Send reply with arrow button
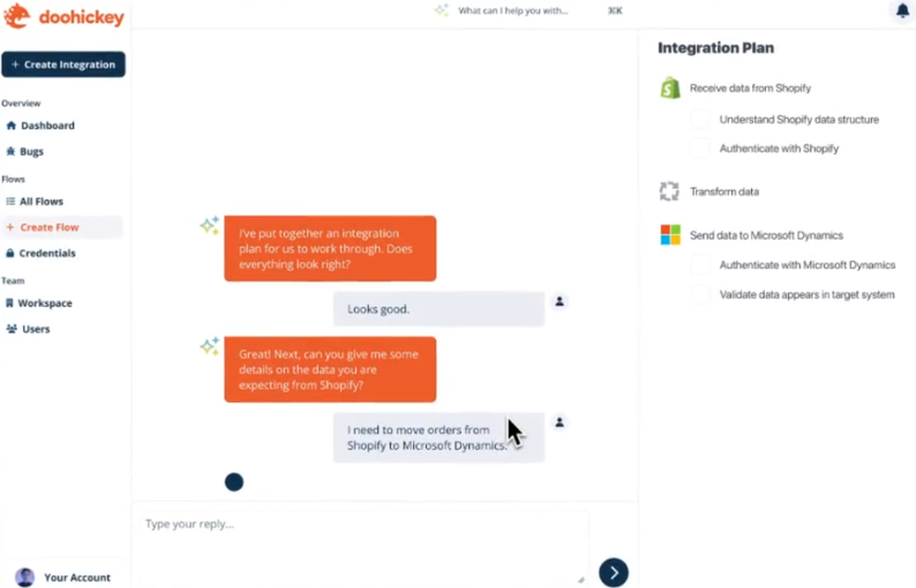916x588 pixels. (614, 572)
